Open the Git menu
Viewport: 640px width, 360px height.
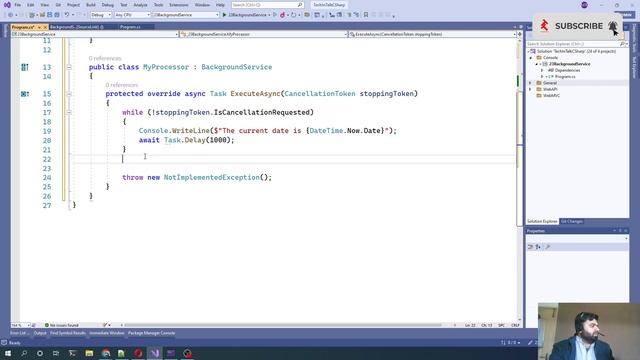click(58, 5)
